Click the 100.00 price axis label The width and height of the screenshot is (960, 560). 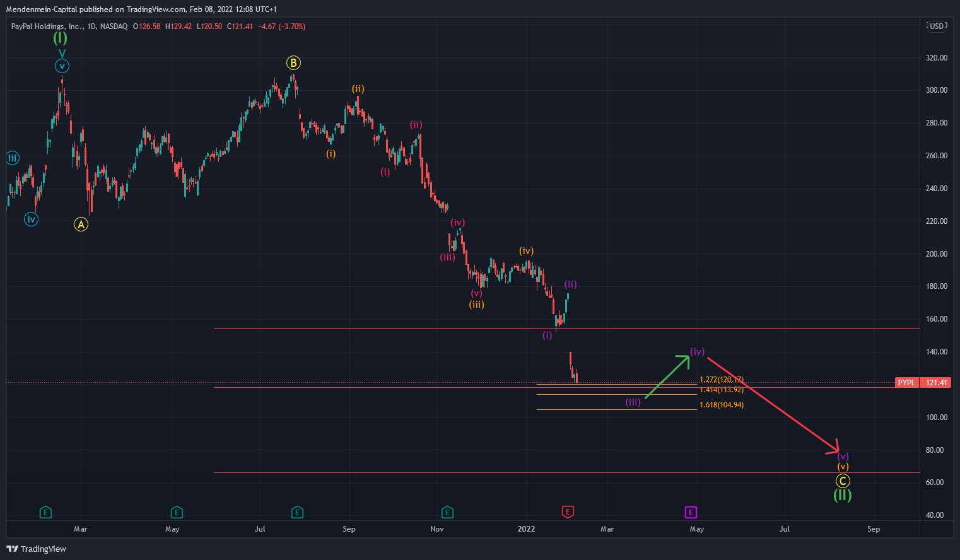click(x=937, y=417)
